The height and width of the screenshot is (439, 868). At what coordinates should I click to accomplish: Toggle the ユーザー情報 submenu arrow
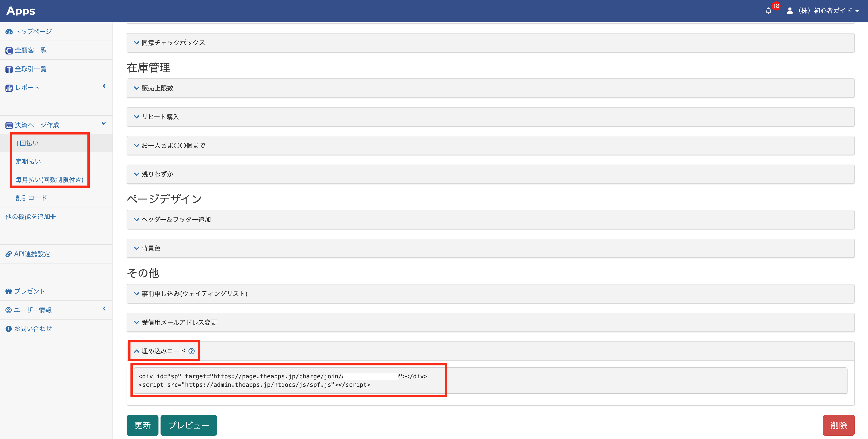click(x=104, y=309)
